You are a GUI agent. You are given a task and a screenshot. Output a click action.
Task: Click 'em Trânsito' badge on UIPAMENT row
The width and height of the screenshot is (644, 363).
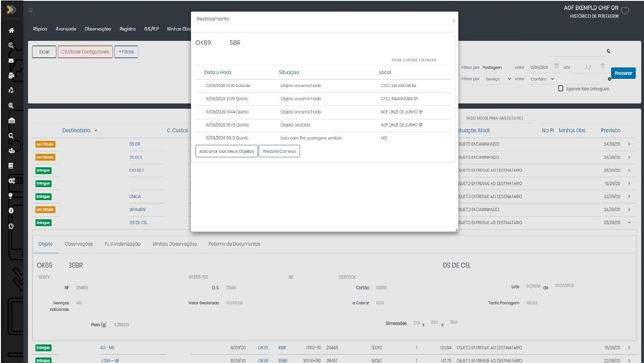[x=45, y=210]
